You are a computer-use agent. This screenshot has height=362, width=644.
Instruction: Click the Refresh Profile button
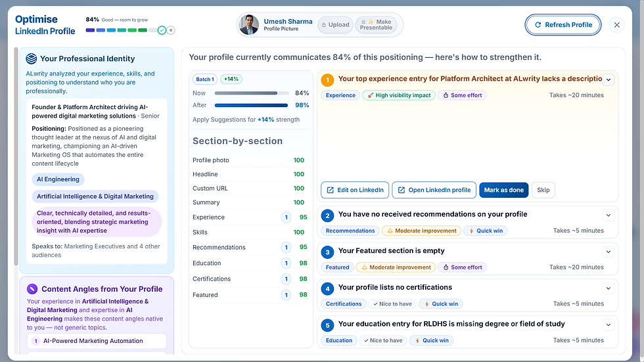[563, 24]
